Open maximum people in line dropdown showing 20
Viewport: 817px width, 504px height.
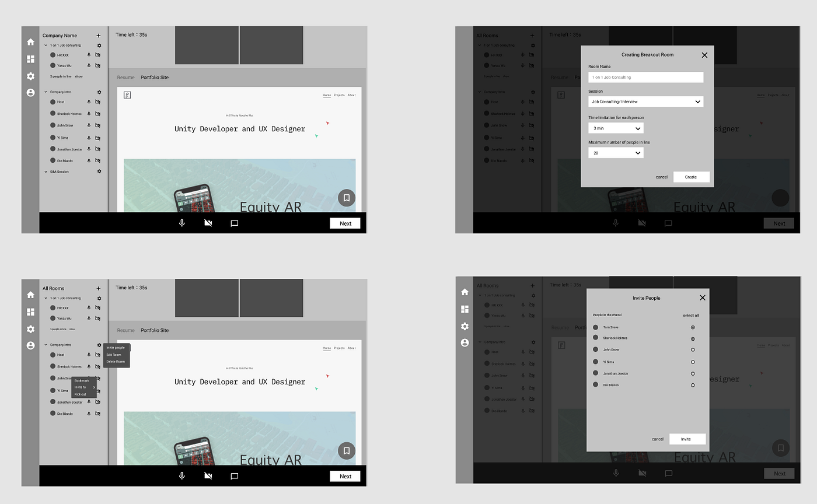pyautogui.click(x=616, y=153)
